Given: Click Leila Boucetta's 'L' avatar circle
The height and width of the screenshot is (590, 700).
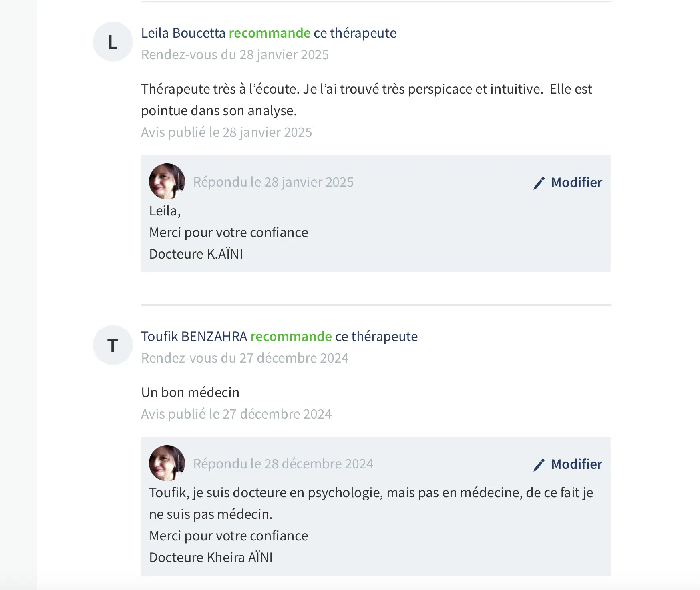Looking at the screenshot, I should (x=113, y=42).
